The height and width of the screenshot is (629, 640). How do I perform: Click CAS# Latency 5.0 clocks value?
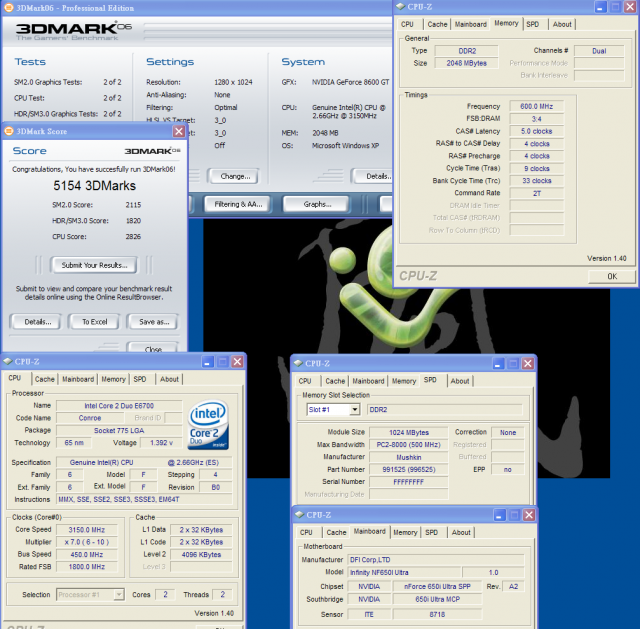536,131
